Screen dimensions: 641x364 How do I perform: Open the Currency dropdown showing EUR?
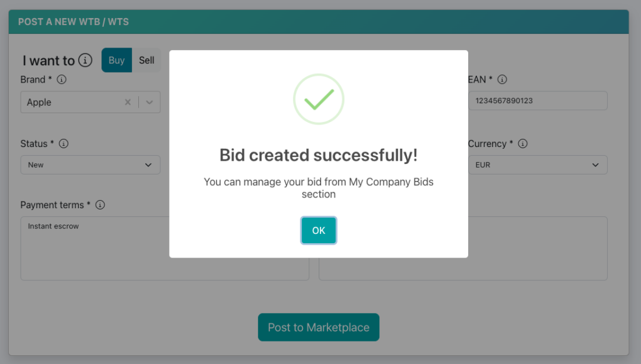(x=538, y=165)
